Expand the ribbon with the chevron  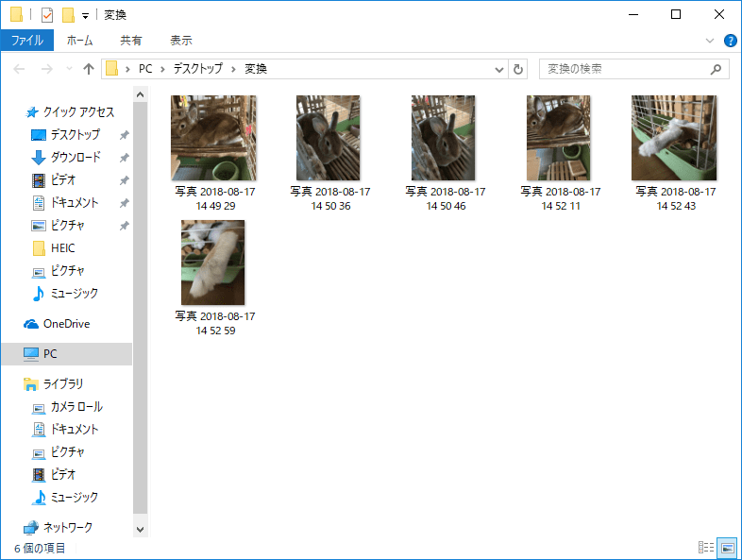click(x=709, y=41)
